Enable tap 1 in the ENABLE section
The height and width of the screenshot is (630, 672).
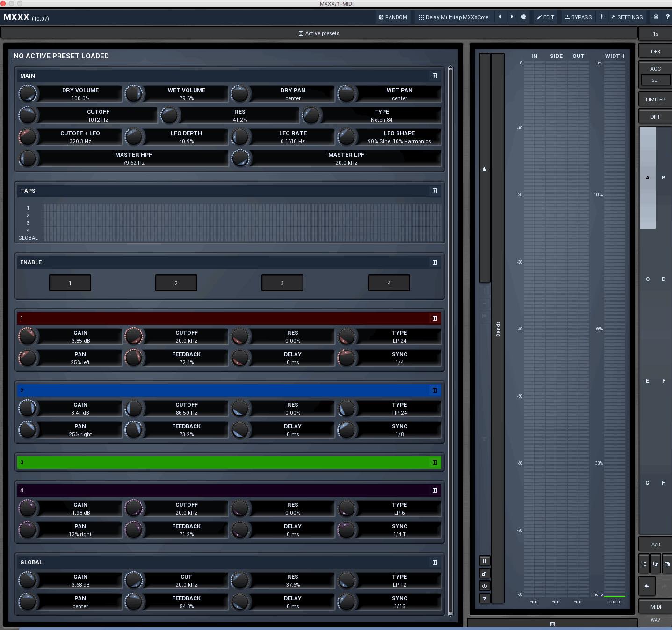coord(70,283)
